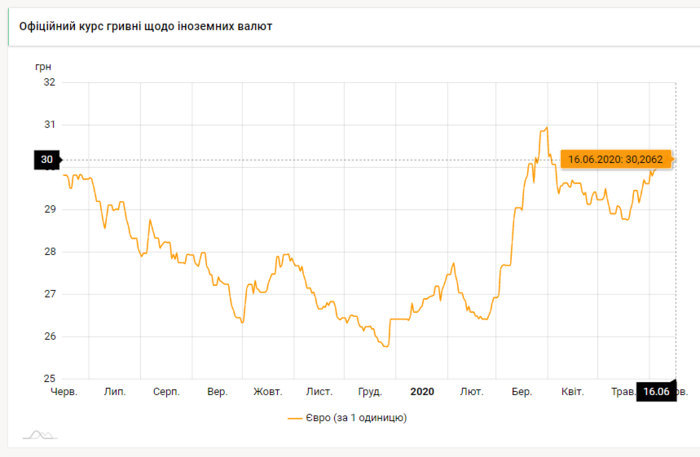Click the peak of the euro line
Screen dimensions: 700x457
pos(546,128)
